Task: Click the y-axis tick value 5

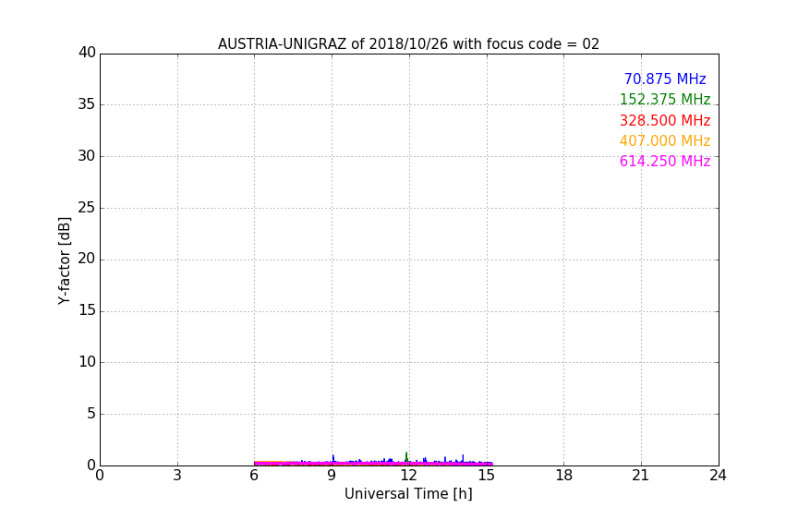Action: [91, 414]
